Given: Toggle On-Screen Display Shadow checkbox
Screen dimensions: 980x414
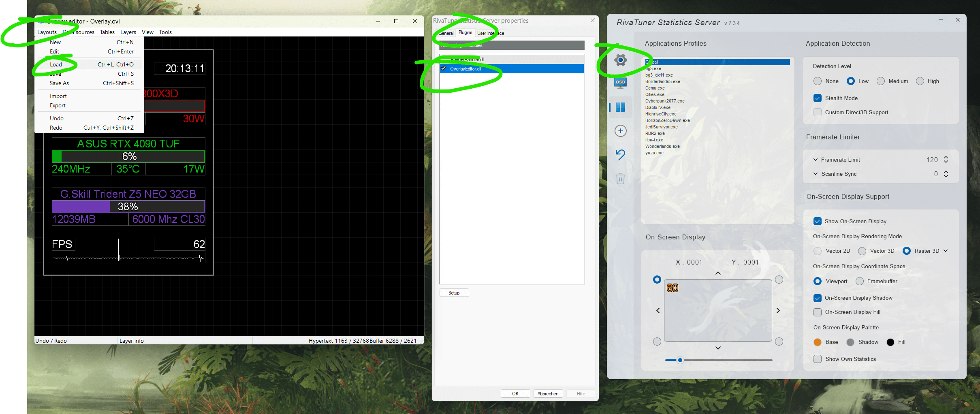Looking at the screenshot, I should click(x=818, y=298).
